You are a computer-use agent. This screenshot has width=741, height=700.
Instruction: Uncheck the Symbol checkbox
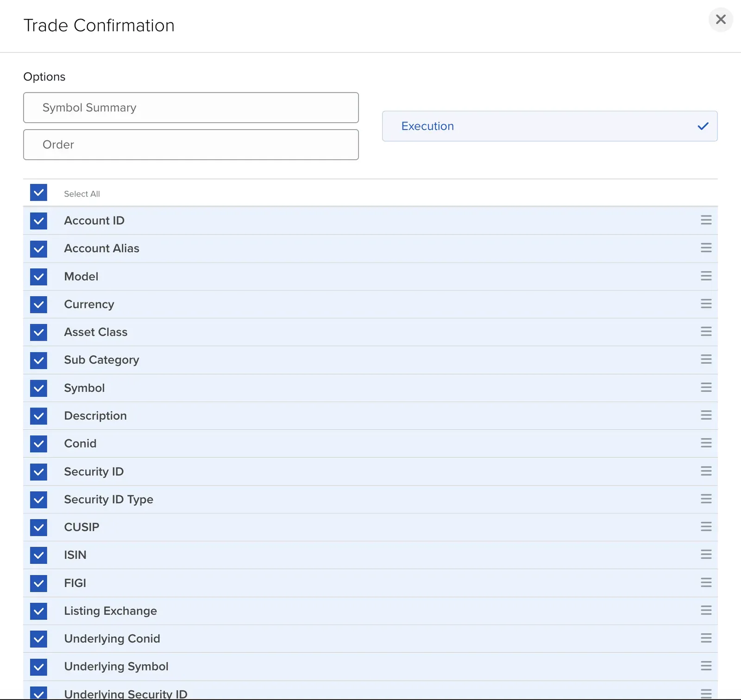click(x=38, y=388)
